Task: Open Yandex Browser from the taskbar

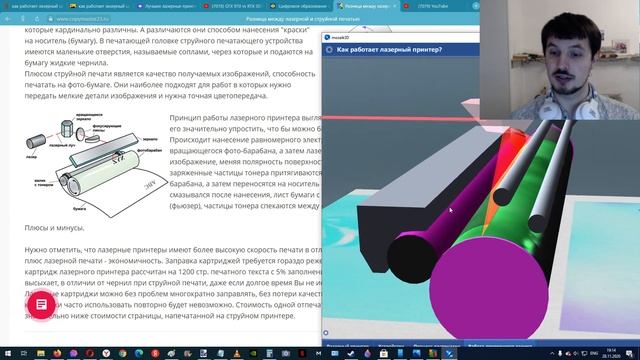Action: tap(106, 353)
